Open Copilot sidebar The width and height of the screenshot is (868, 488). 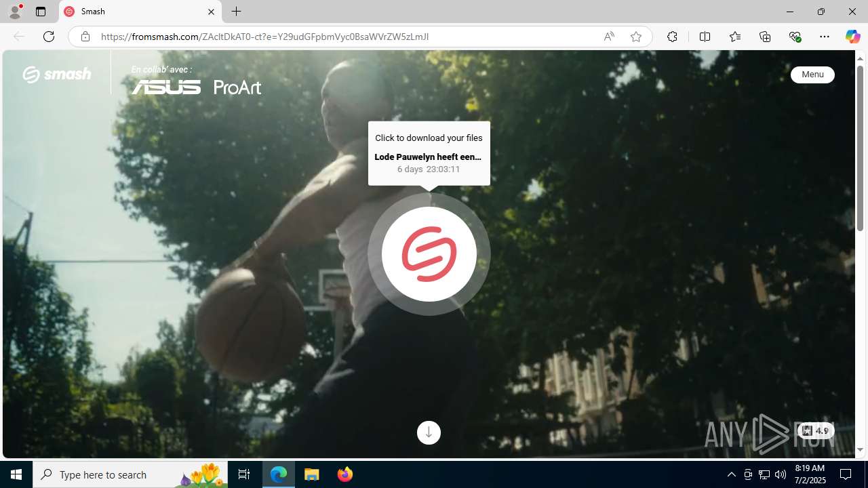click(852, 37)
